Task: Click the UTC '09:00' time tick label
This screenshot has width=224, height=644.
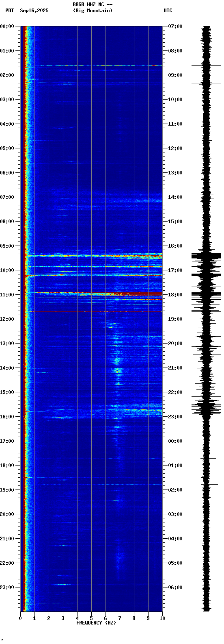Action: [x=175, y=75]
